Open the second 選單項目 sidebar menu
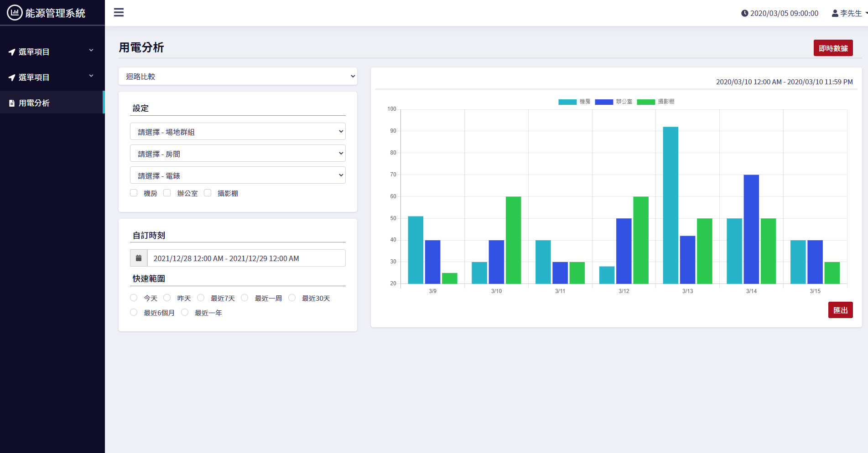 pos(52,77)
